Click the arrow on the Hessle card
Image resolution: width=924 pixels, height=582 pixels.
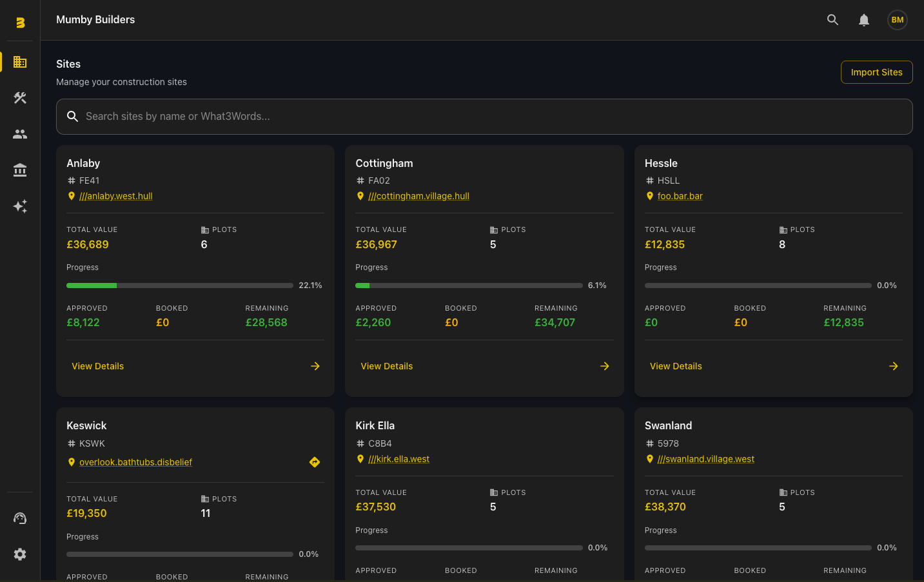click(x=893, y=366)
